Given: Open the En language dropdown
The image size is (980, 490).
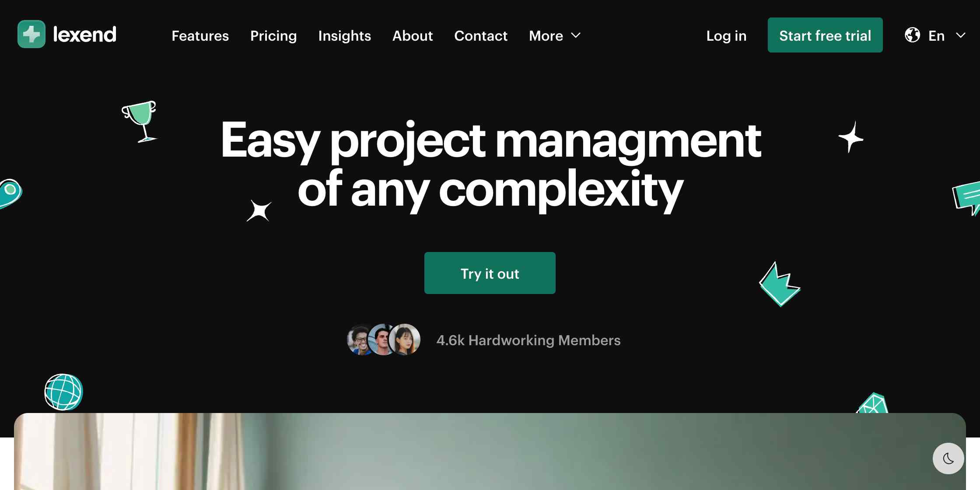Looking at the screenshot, I should click(x=935, y=35).
